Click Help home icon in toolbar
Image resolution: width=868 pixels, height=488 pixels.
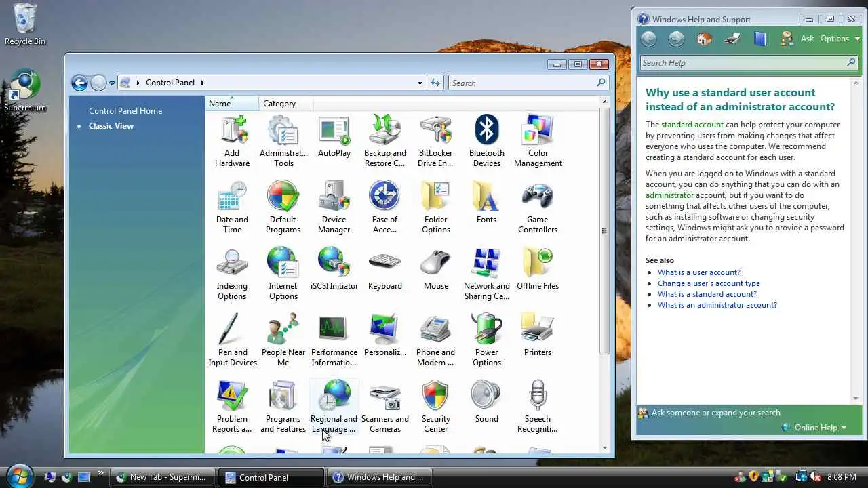click(x=705, y=39)
